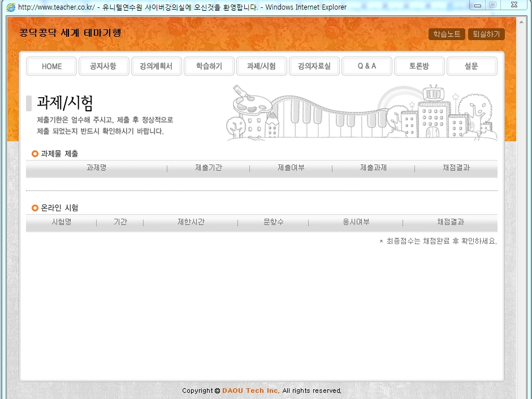
Task: Go to 공지사항 notices tab
Action: [x=104, y=66]
